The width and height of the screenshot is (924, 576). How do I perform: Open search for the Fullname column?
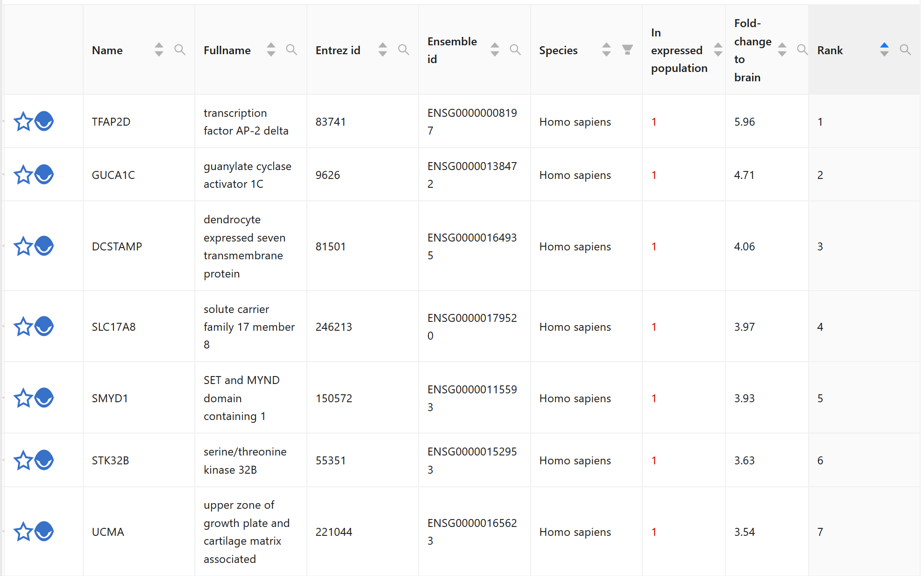(x=291, y=50)
